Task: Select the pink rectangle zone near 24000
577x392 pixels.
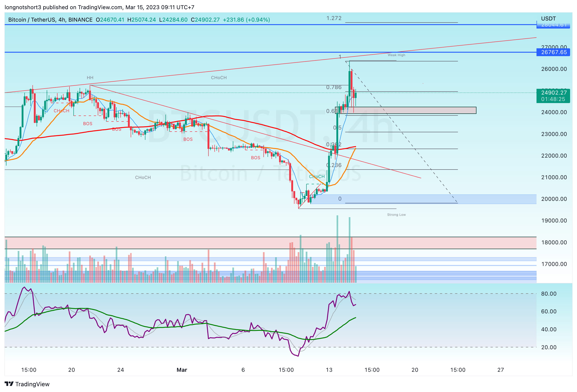Action: [406, 110]
